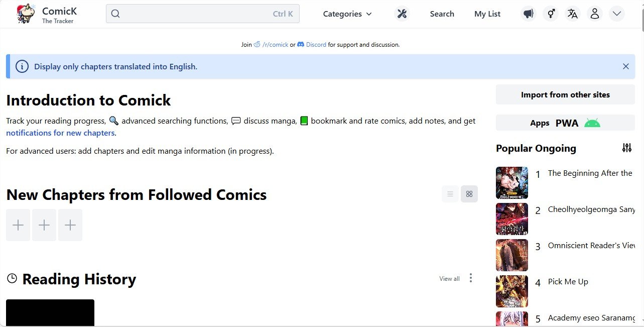Focus the search input field

coord(203,14)
